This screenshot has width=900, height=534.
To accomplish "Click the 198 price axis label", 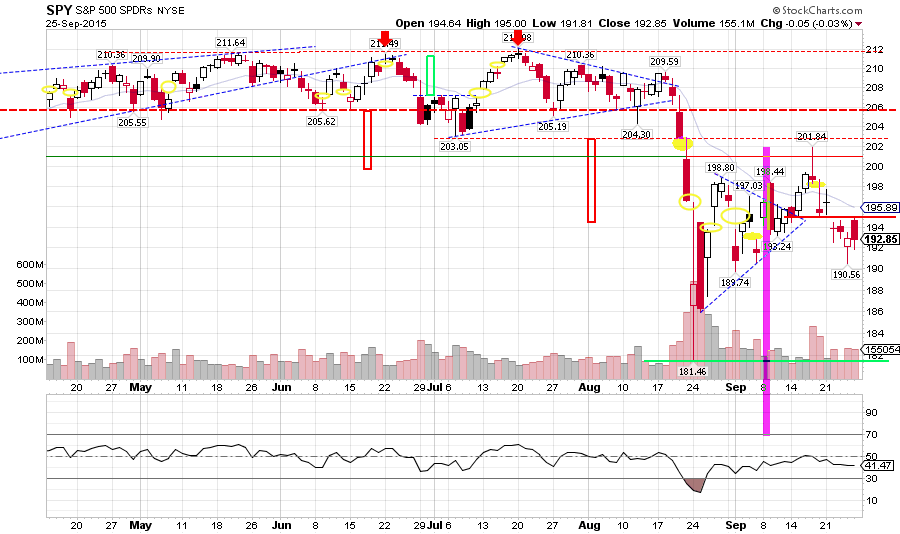I will (x=875, y=187).
